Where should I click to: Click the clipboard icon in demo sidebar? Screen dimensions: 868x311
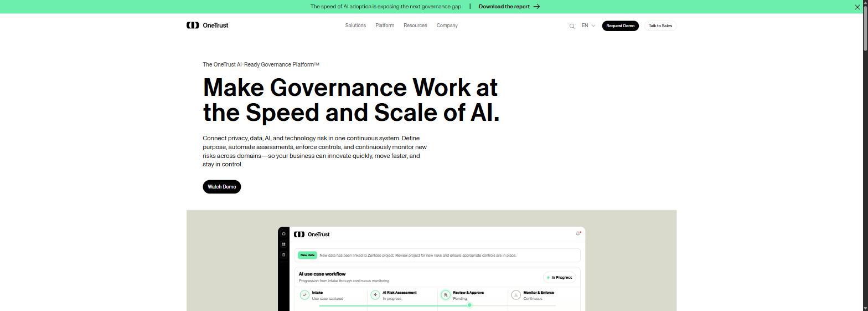coord(283,255)
